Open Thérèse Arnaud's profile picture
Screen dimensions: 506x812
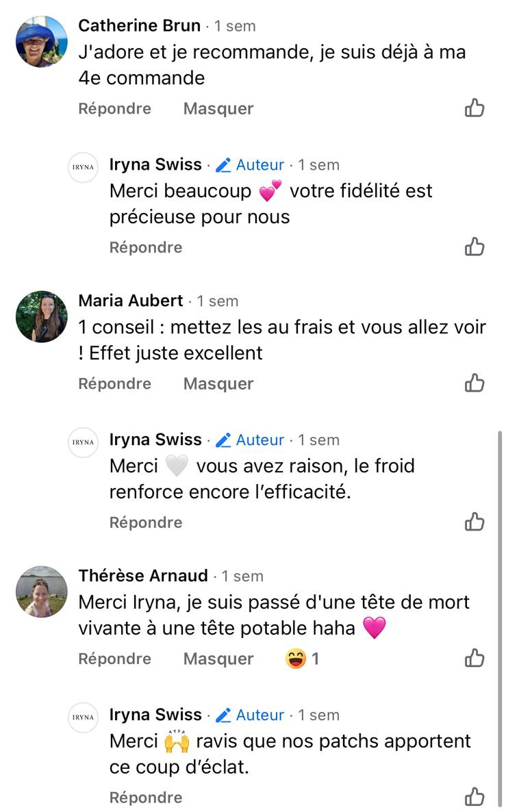(42, 592)
